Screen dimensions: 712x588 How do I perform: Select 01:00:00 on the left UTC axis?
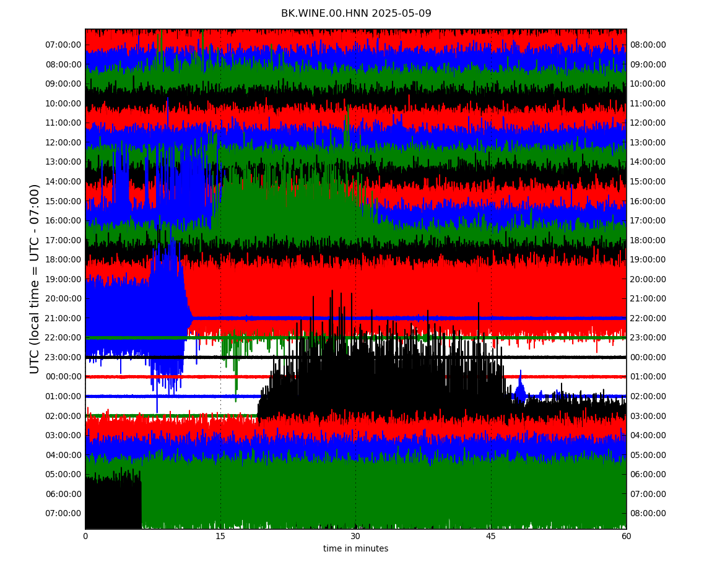point(64,396)
